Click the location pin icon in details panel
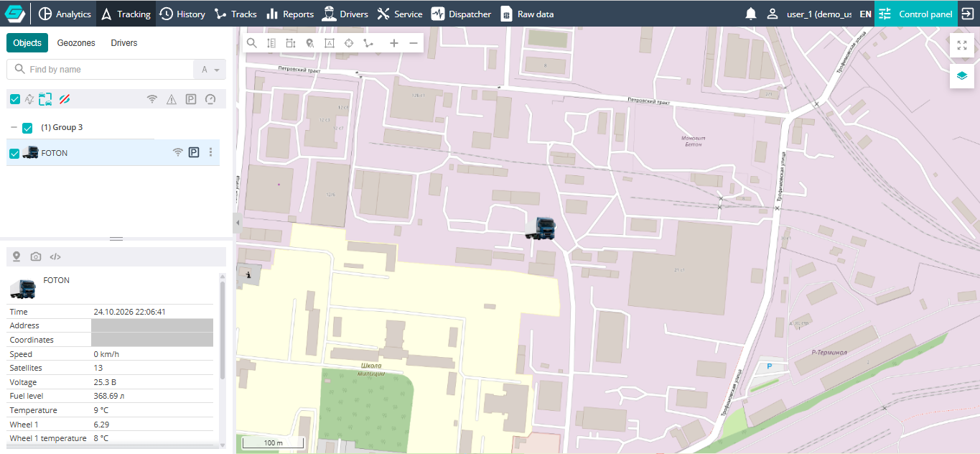The image size is (980, 454). coord(17,256)
